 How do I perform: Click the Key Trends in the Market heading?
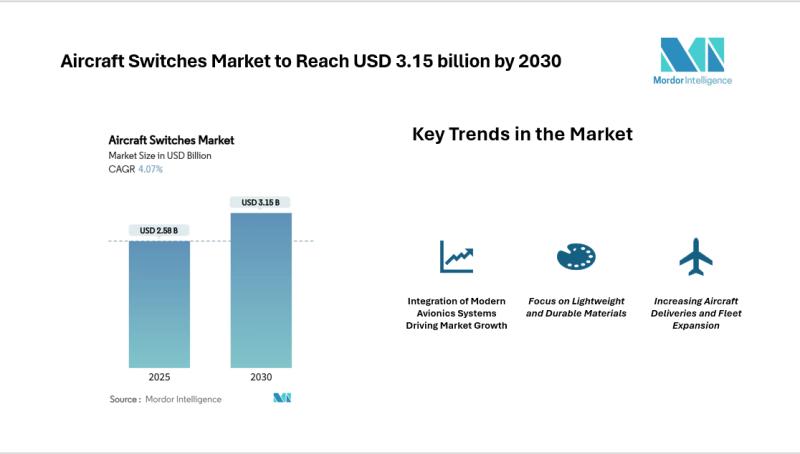[x=522, y=134]
